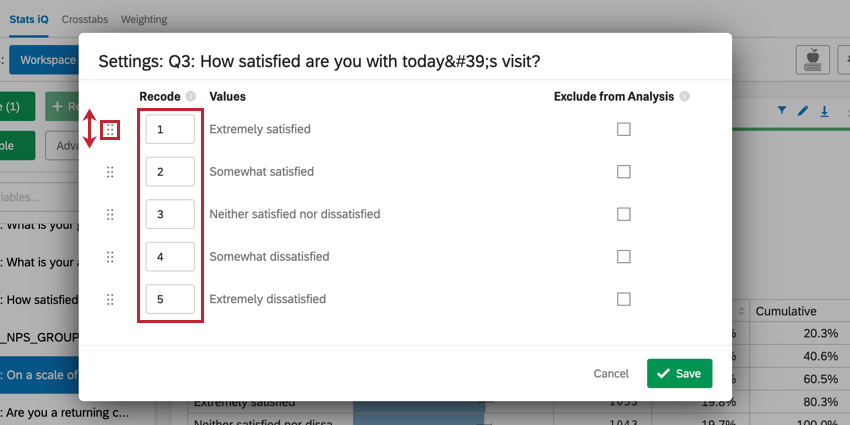Click the apple-and-book learning resources icon
Image resolution: width=850 pixels, height=425 pixels.
(812, 59)
